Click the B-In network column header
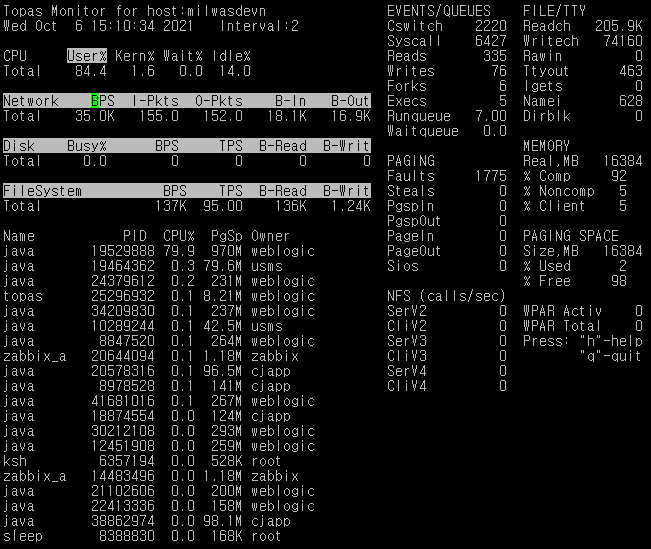 (290, 101)
